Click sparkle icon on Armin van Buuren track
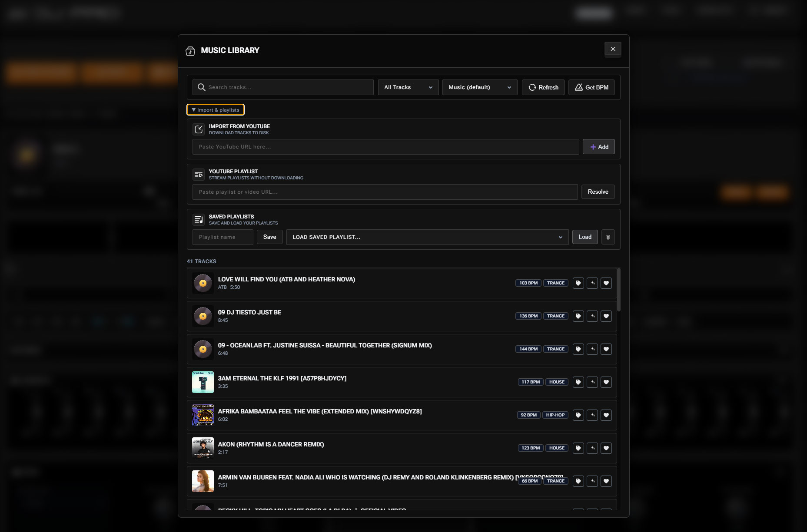Screen dimensions: 807x532 point(592,481)
